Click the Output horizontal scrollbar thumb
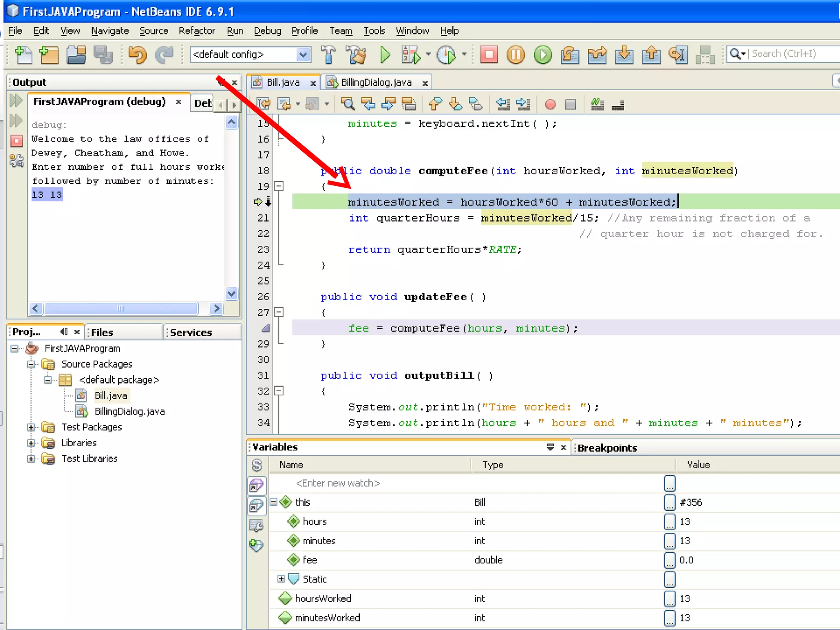 (x=121, y=308)
